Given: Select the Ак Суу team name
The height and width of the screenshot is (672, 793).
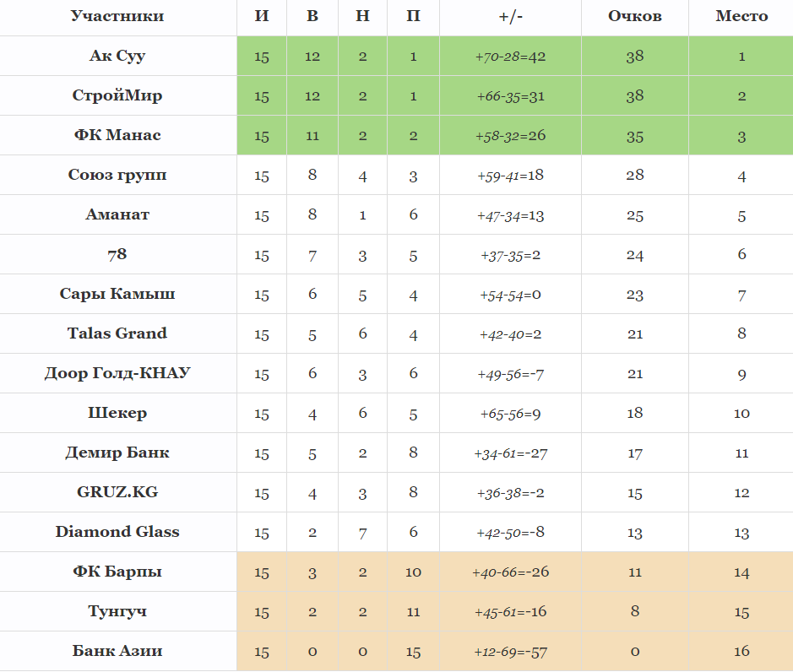Looking at the screenshot, I should coord(117,56).
